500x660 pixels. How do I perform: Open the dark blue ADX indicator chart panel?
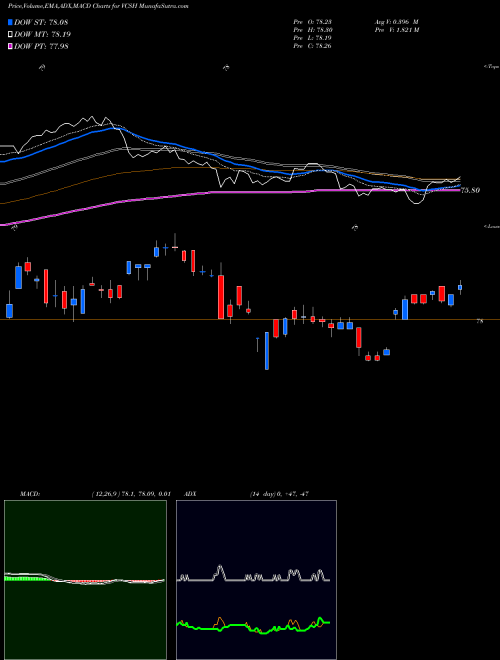[x=256, y=580]
